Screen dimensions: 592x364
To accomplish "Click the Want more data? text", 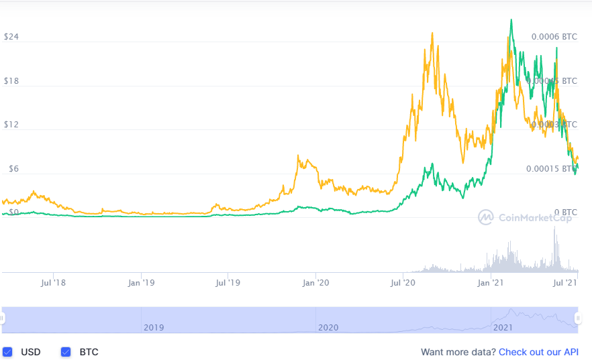I will pos(458,352).
